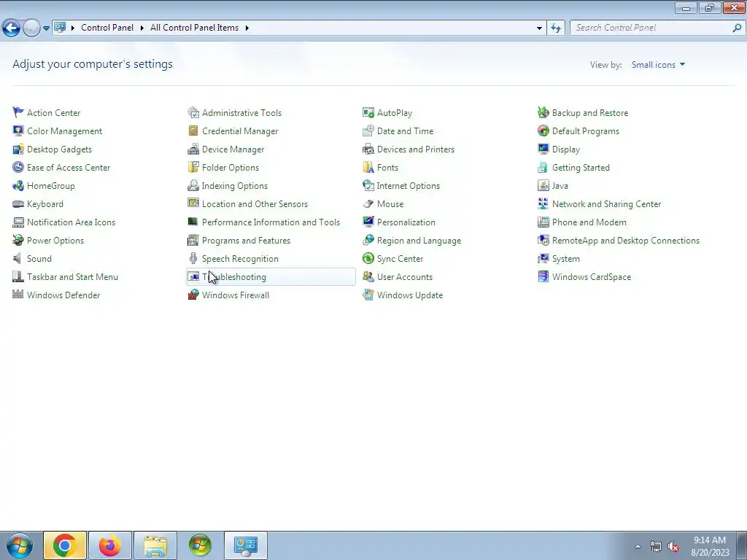Switch to Control Panel taskbar button
Viewport: 747px width, 560px height.
[x=245, y=545]
